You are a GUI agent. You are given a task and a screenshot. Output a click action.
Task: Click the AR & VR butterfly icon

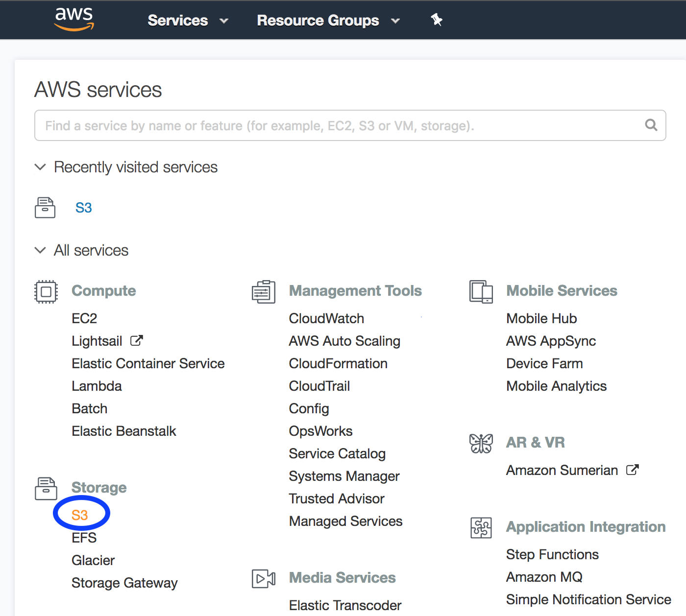(481, 444)
